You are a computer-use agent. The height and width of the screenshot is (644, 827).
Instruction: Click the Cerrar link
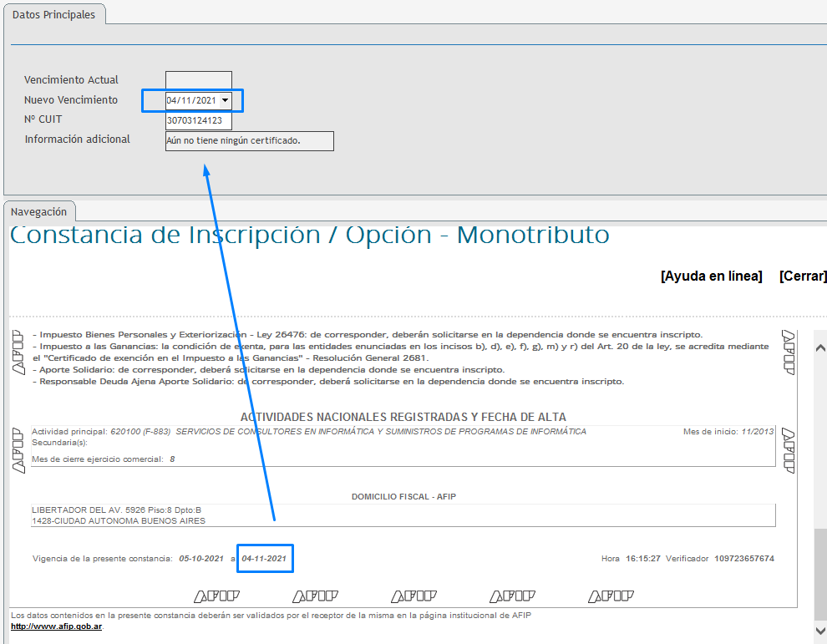tap(802, 276)
